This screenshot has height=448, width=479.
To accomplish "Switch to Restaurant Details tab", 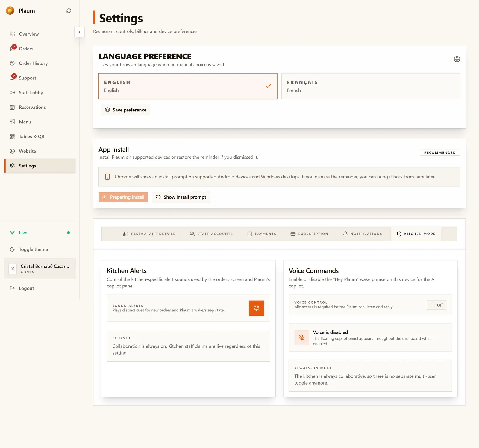I will click(x=149, y=234).
